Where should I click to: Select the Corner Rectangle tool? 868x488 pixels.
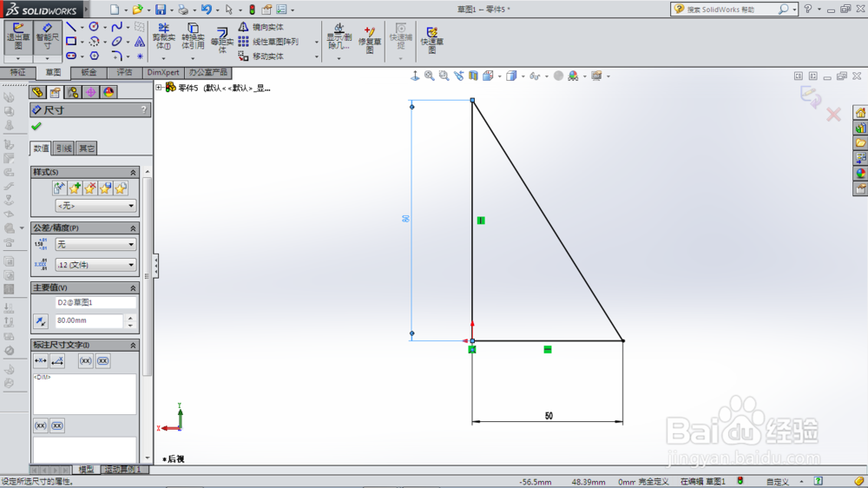pyautogui.click(x=71, y=41)
